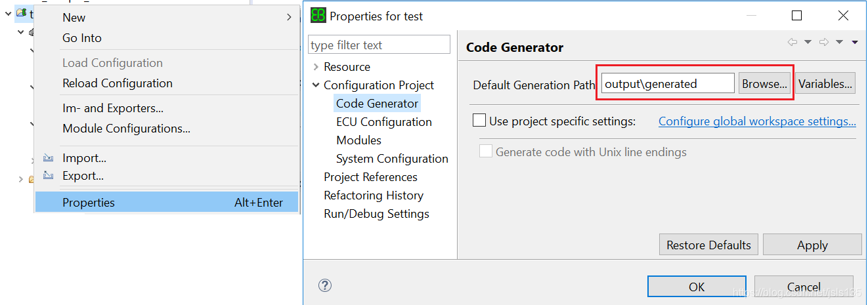Select Module Configurations from the context menu
The image size is (868, 305).
coord(126,129)
